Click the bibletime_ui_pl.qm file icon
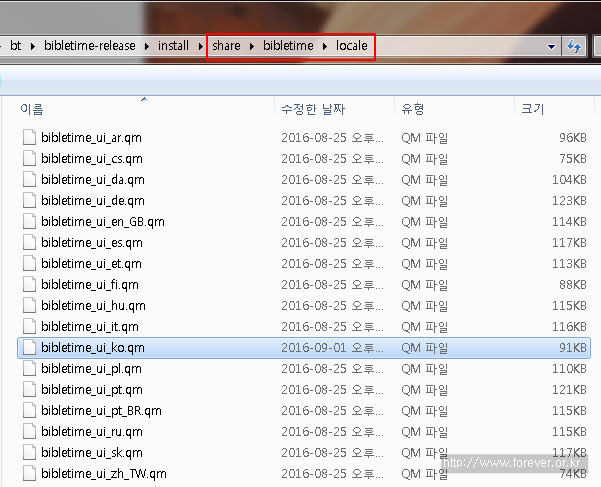 coord(30,369)
